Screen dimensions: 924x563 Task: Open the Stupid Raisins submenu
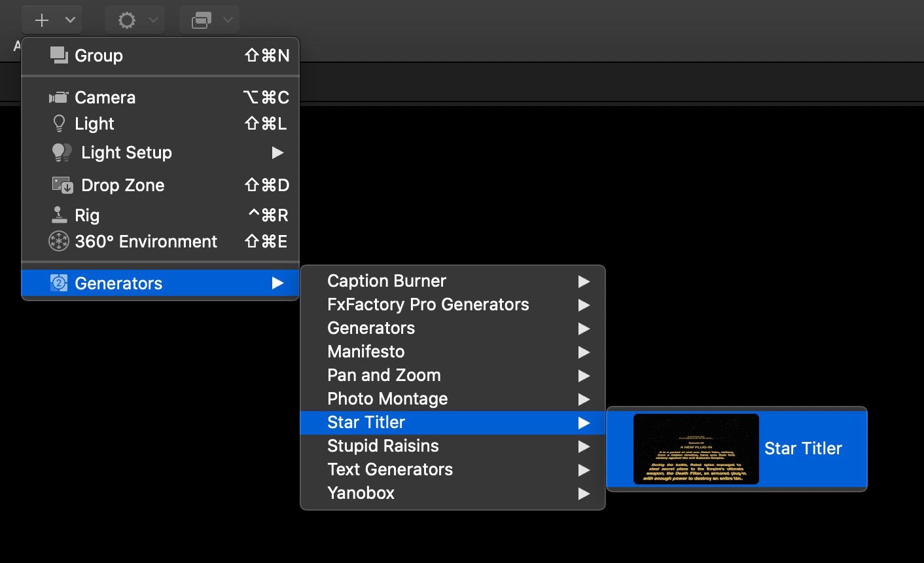(x=453, y=446)
